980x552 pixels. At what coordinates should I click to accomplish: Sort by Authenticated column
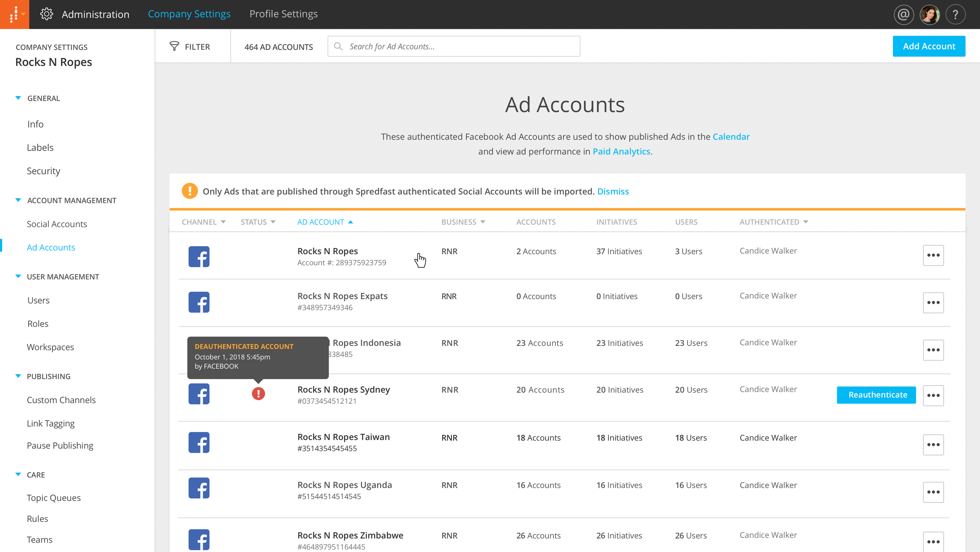tap(774, 222)
